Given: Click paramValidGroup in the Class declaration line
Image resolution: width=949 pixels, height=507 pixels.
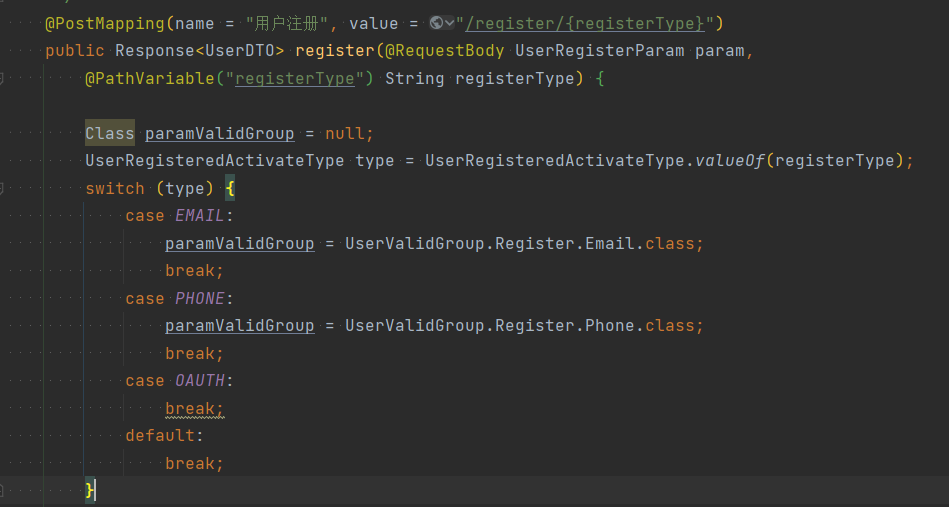Looking at the screenshot, I should coord(220,134).
